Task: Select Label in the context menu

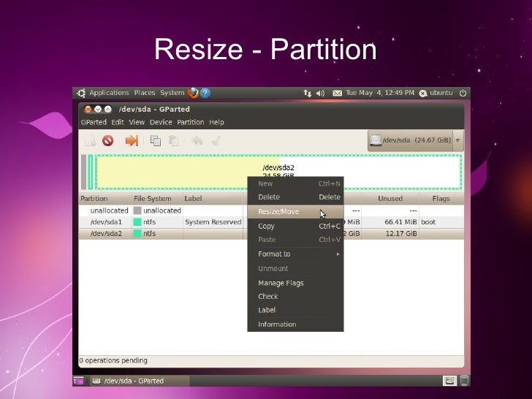Action: click(295, 310)
